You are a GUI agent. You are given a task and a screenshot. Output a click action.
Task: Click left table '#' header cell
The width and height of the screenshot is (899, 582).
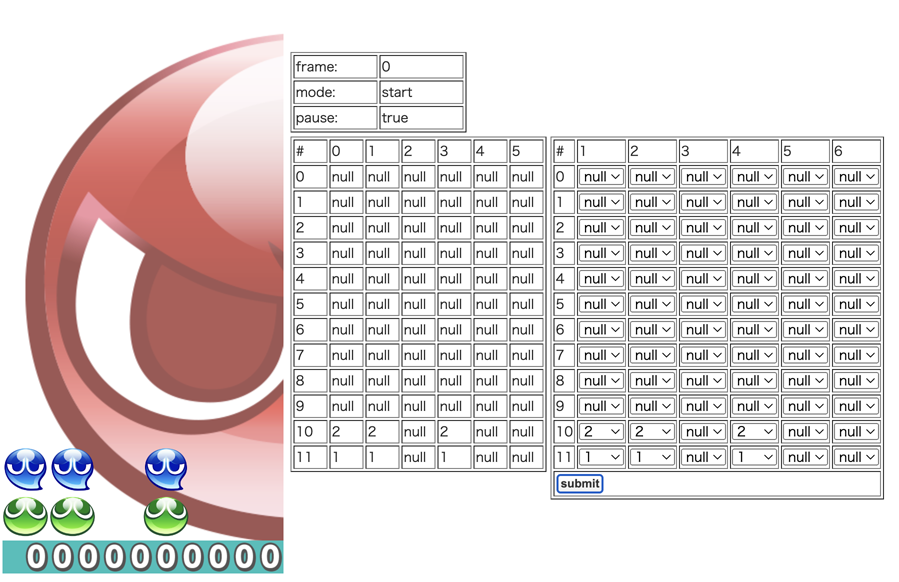point(310,151)
